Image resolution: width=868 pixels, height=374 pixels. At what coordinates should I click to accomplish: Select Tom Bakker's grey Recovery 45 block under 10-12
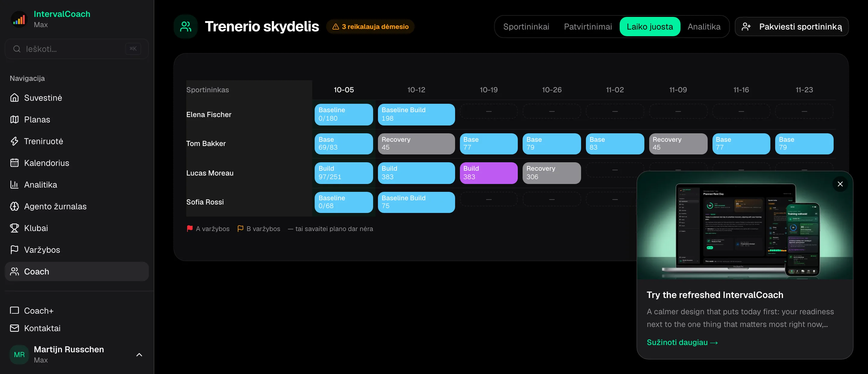click(416, 143)
